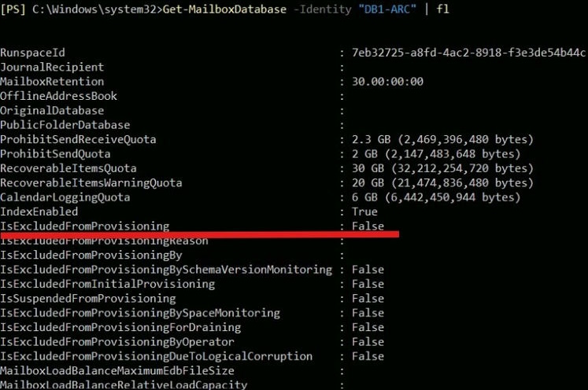This screenshot has height=390, width=588.
Task: Click the PublicFolderDatabase property name
Action: click(x=65, y=125)
